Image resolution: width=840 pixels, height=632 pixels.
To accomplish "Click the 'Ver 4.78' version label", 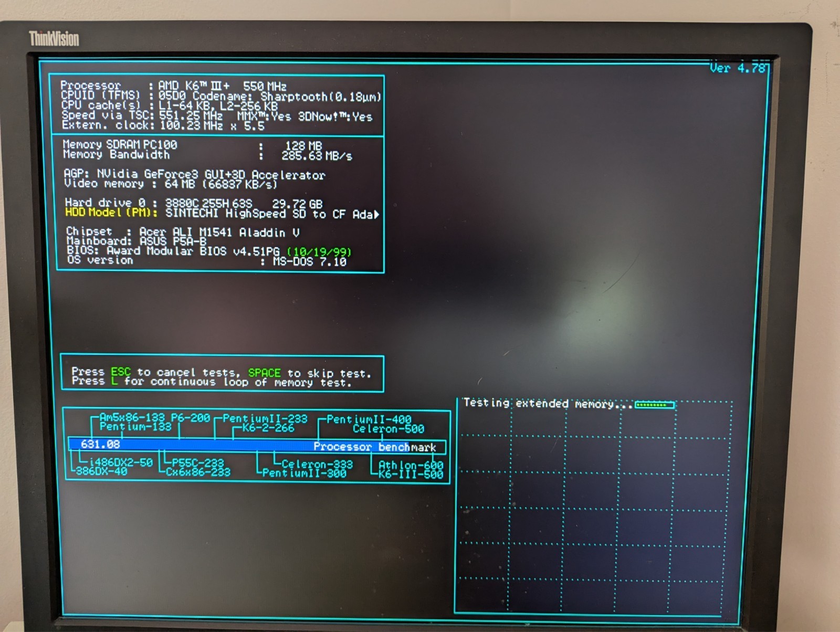I will (x=738, y=68).
